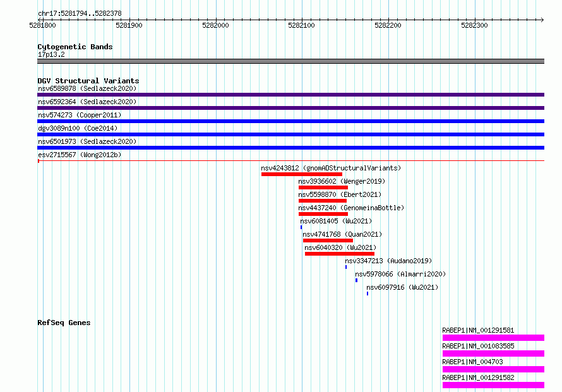Select the blue nsv574273 Cooper2011 bar
562x392 pixels.
290,121
